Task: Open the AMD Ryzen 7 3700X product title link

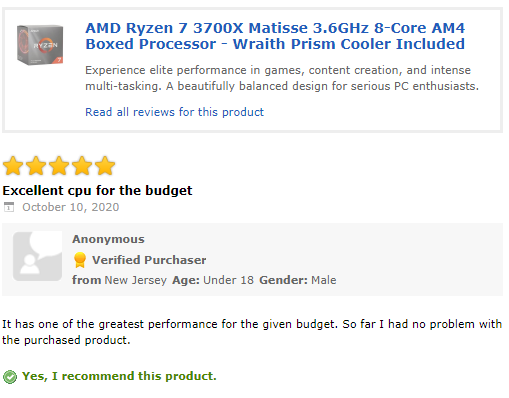Action: [x=275, y=36]
